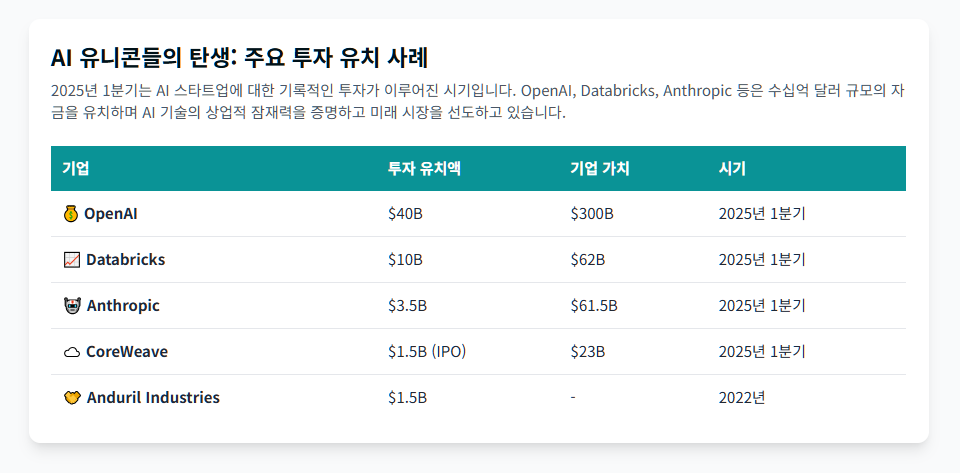Select the 기업 column header

(76, 168)
